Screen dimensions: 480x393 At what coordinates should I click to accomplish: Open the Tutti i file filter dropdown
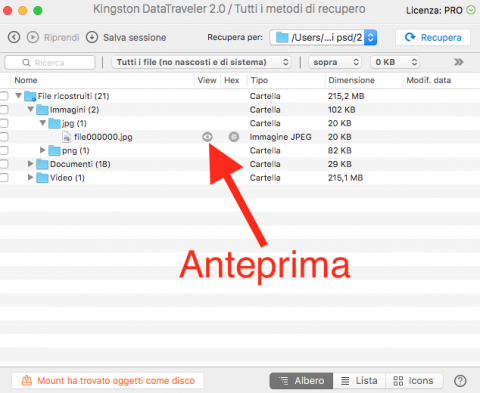click(201, 62)
